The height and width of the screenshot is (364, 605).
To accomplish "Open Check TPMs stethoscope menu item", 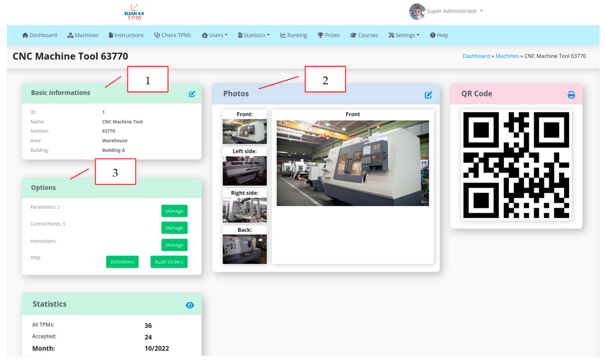I will tap(173, 35).
